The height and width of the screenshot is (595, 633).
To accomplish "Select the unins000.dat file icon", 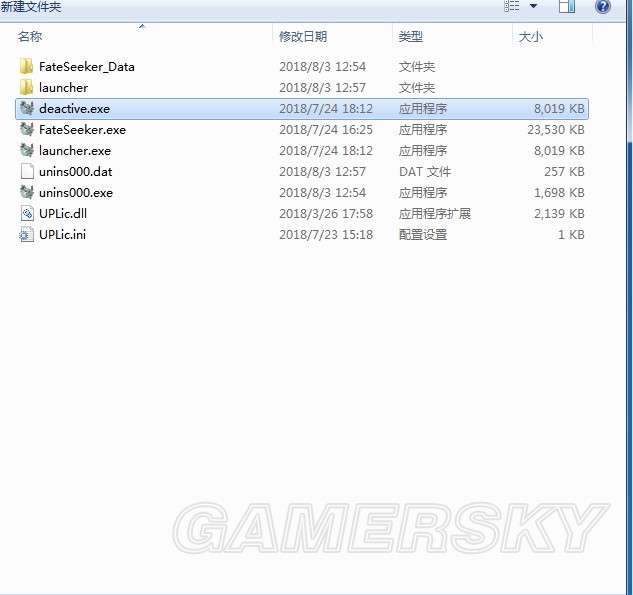I will pyautogui.click(x=27, y=171).
